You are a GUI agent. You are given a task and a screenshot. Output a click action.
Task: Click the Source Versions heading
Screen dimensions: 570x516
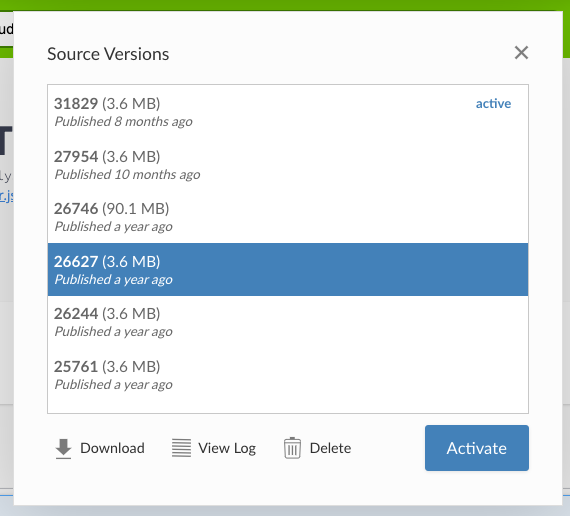108,54
